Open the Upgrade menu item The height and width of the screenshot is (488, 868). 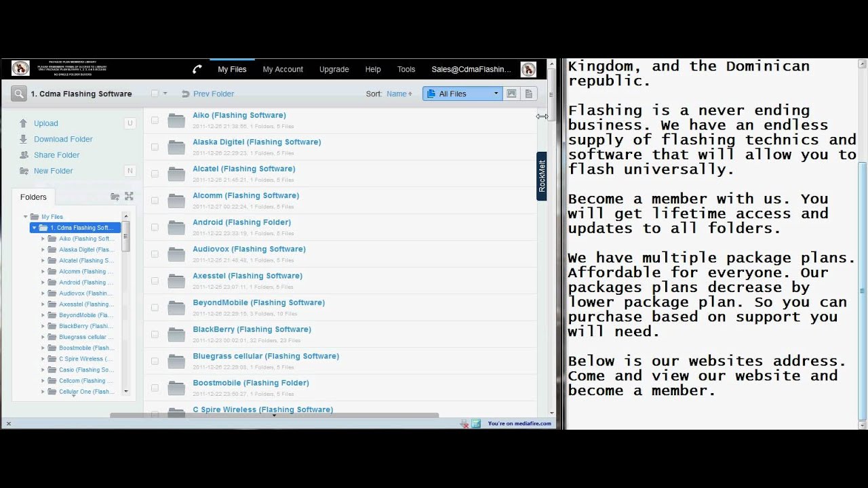(x=334, y=69)
